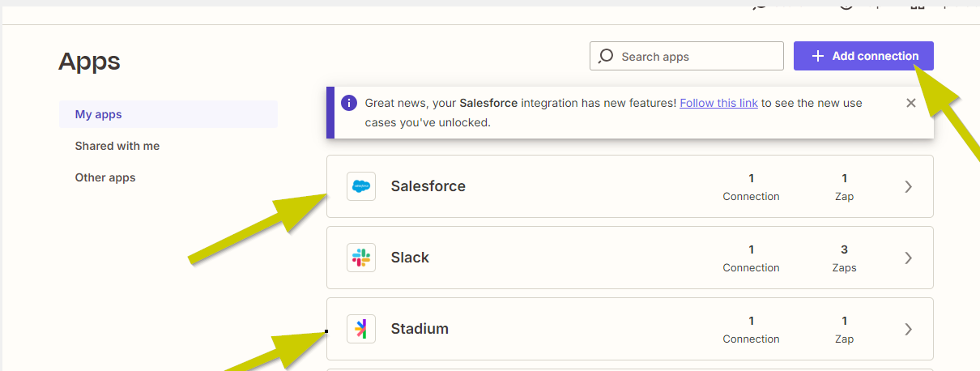This screenshot has width=980, height=371.
Task: Follow this link in the banner
Action: [718, 103]
